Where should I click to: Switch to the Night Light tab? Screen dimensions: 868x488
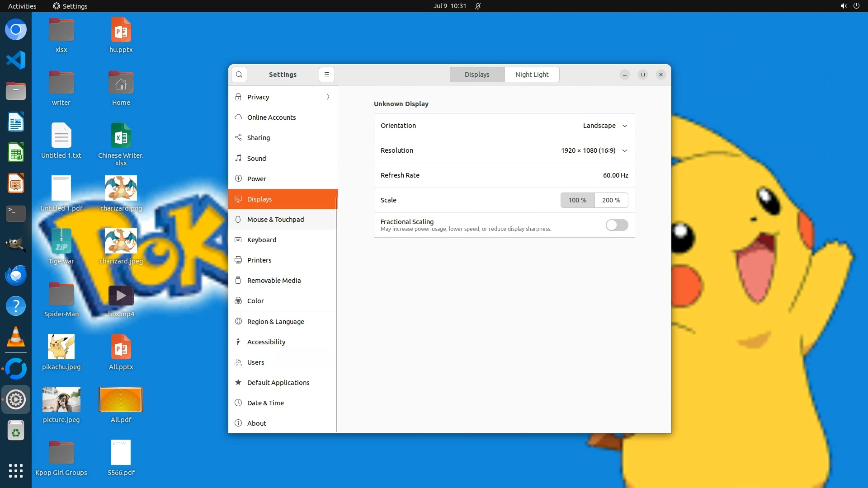click(x=532, y=75)
